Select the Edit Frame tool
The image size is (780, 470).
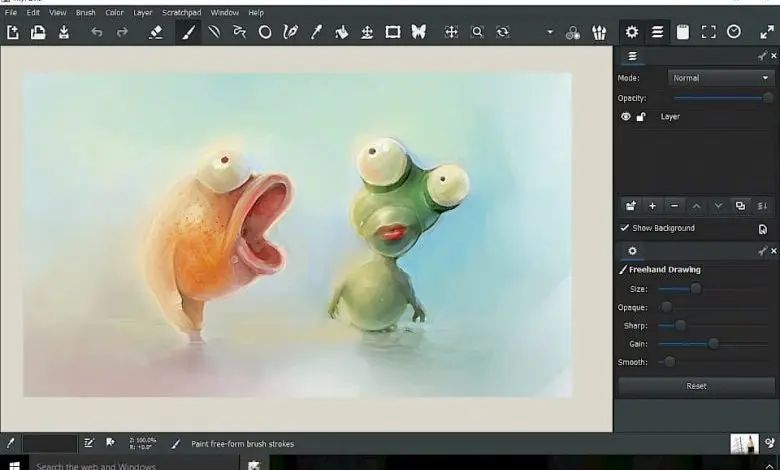(x=393, y=32)
